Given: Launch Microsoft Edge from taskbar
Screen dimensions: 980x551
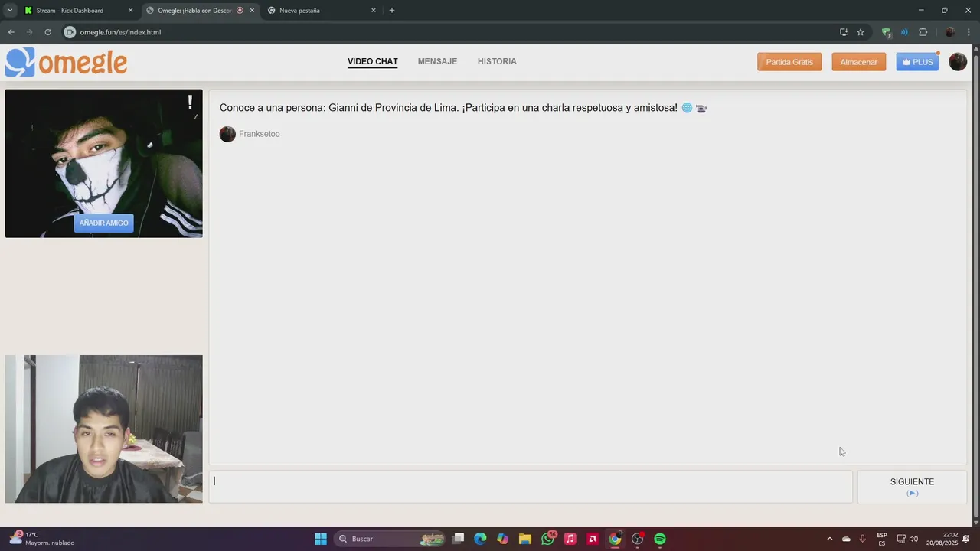Looking at the screenshot, I should tap(480, 539).
